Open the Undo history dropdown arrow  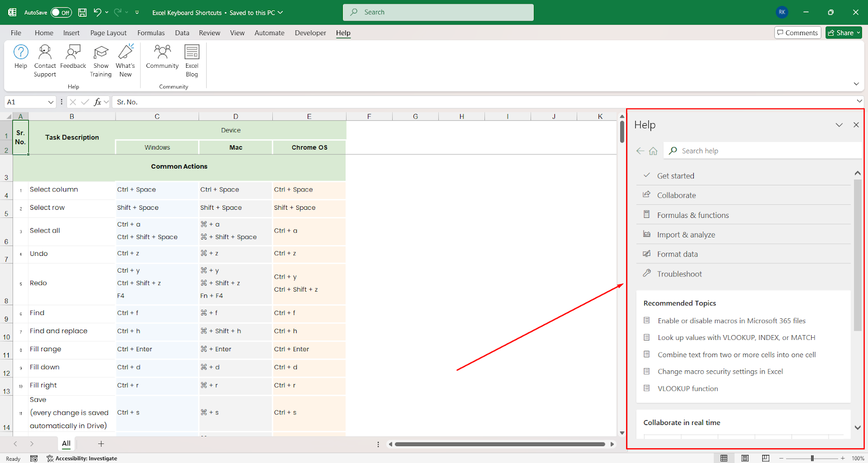[x=107, y=12]
